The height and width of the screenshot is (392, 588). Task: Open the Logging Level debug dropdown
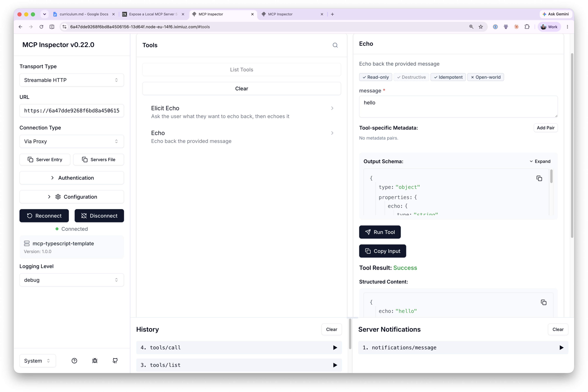pos(72,280)
